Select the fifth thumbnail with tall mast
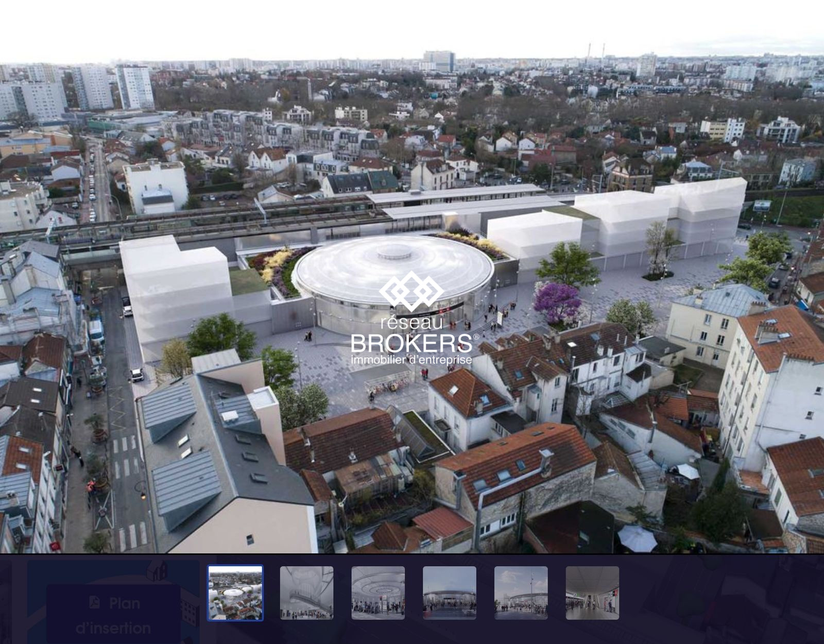 point(521,592)
